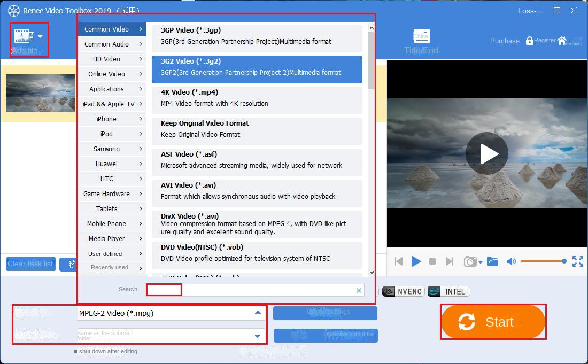Mute the audio with the speaker icon
588x364 pixels.
(x=510, y=261)
